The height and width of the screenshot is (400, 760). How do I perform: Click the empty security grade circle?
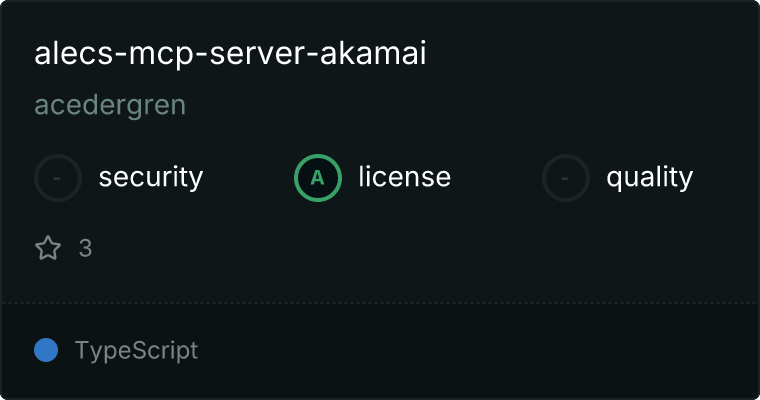click(58, 178)
